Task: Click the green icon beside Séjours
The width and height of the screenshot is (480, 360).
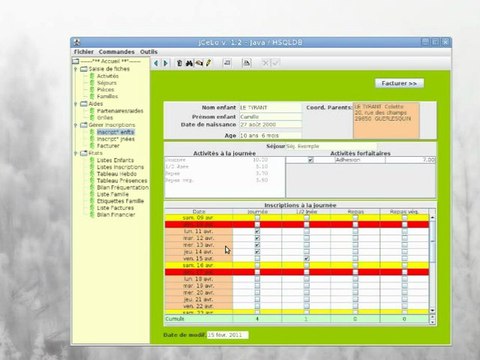Action: pos(92,83)
